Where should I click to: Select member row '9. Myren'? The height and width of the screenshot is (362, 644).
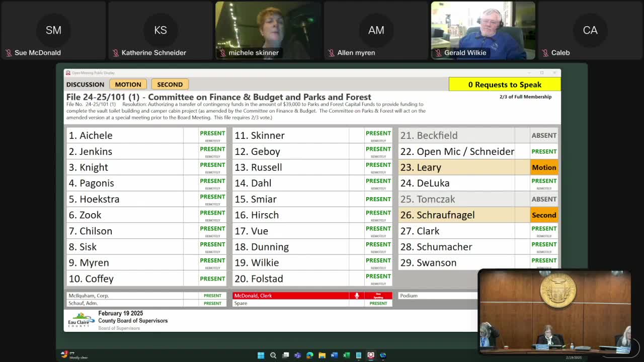(146, 263)
